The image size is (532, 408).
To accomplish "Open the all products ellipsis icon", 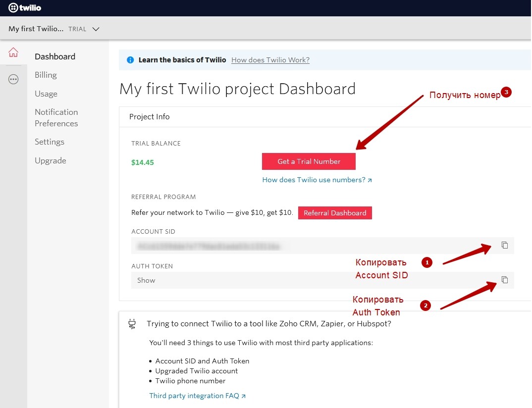I will 13,79.
